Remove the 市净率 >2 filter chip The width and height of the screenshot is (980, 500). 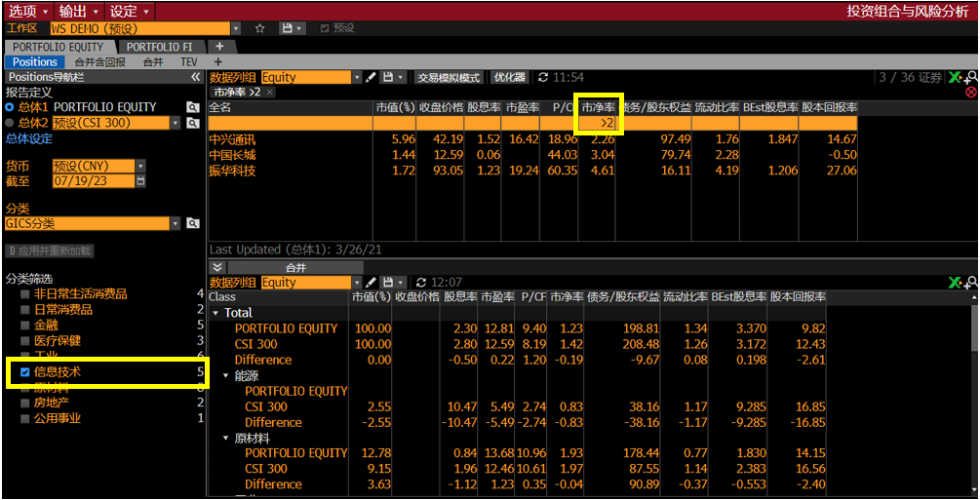tap(270, 93)
